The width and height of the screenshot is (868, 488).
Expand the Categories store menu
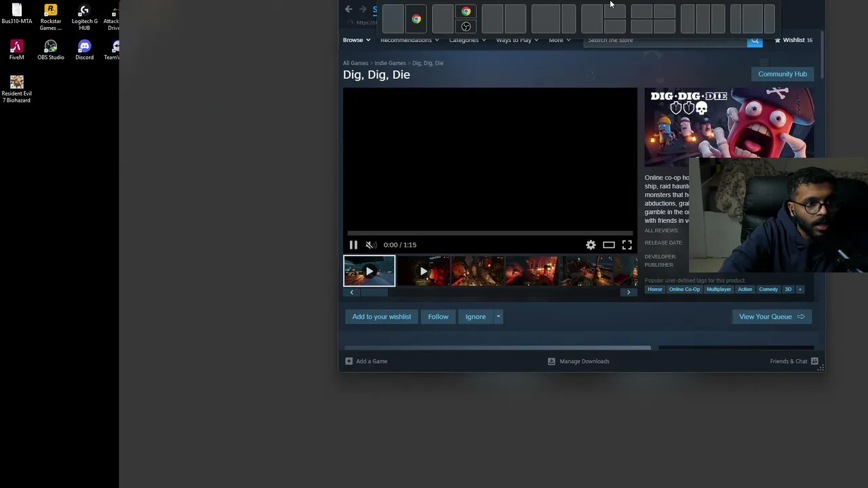coord(467,40)
